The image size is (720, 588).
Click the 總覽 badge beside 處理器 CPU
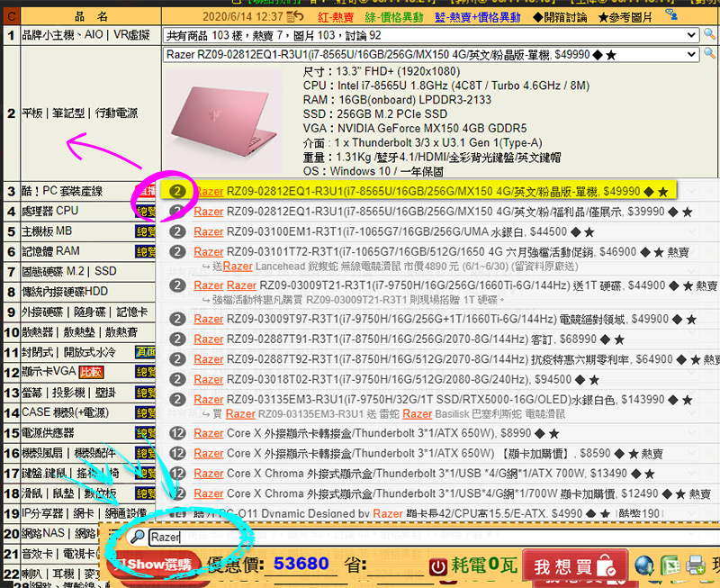[146, 212]
